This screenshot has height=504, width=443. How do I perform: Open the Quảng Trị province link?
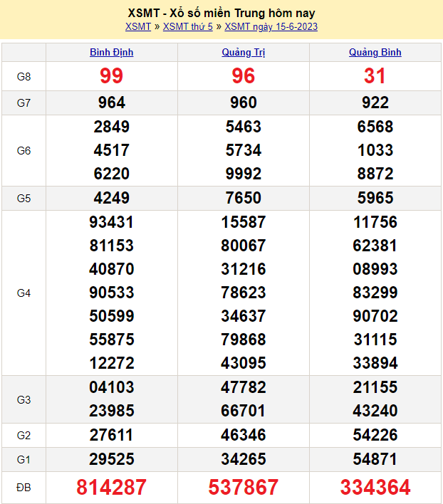tap(244, 52)
